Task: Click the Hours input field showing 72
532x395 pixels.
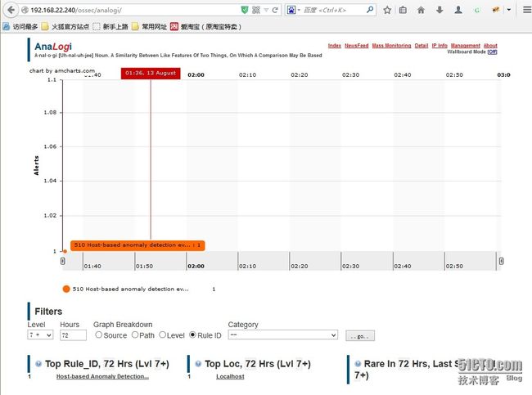Action: coord(73,335)
